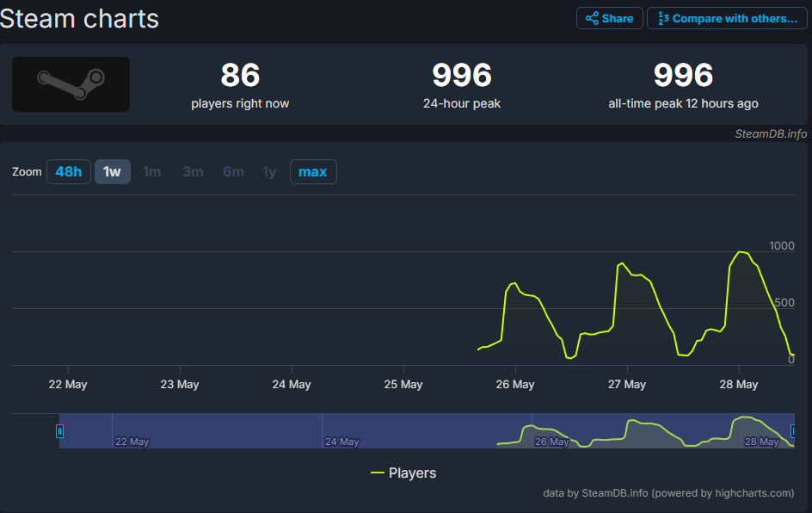Viewport: 812px width, 513px height.
Task: Click the Share icon
Action: pos(592,19)
